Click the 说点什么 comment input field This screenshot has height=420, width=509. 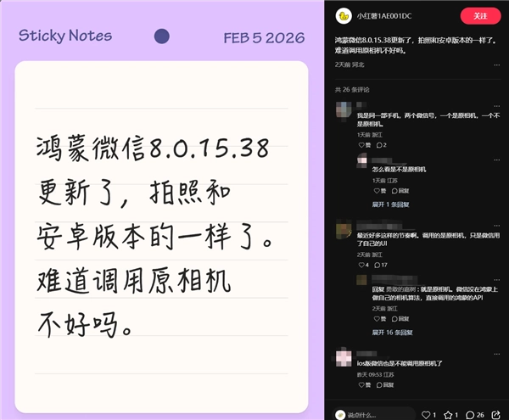[x=375, y=414]
